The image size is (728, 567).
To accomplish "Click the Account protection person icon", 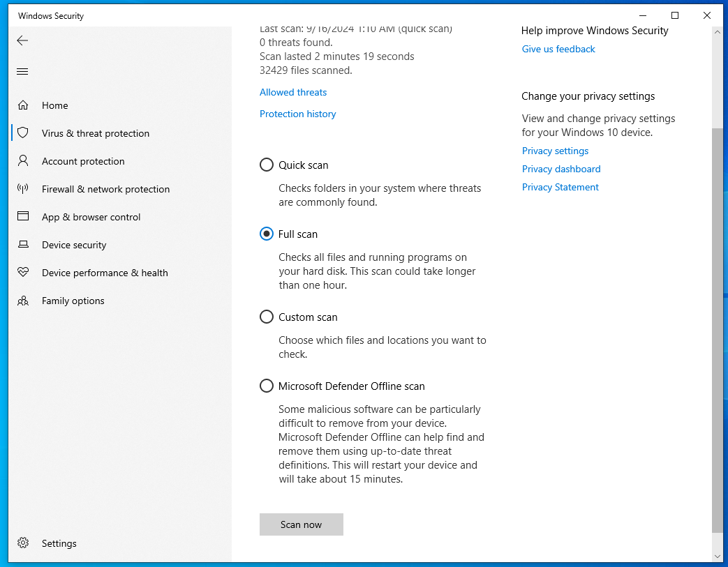I will click(23, 161).
